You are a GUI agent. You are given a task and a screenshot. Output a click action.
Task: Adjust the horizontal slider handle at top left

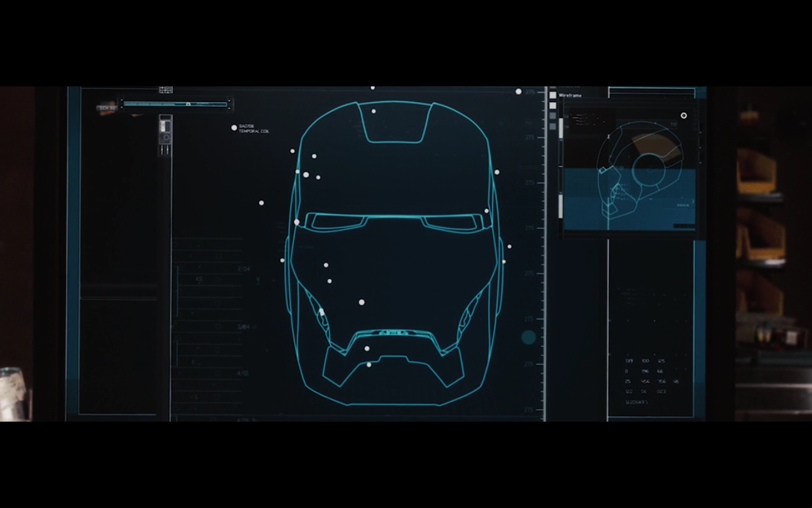click(x=188, y=104)
